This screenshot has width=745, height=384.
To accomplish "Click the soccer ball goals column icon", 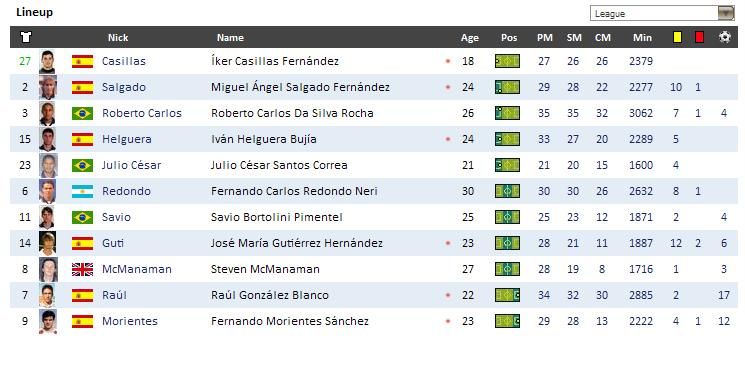I will (x=725, y=37).
